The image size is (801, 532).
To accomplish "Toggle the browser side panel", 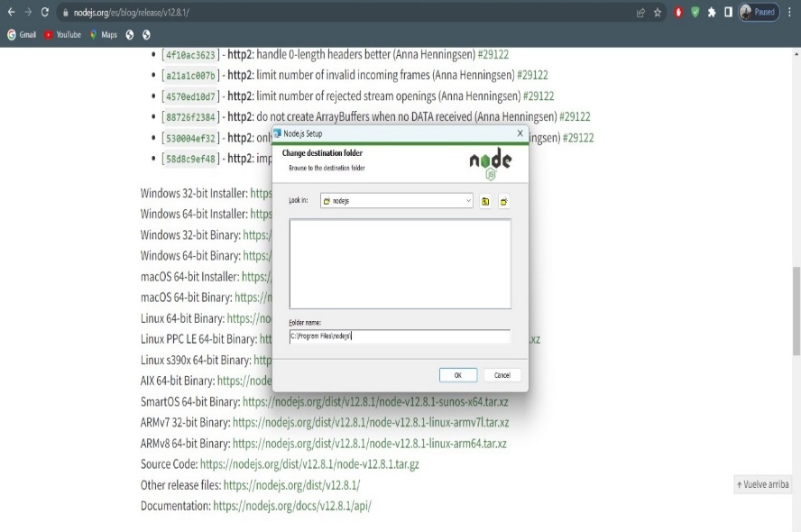I will [x=729, y=13].
